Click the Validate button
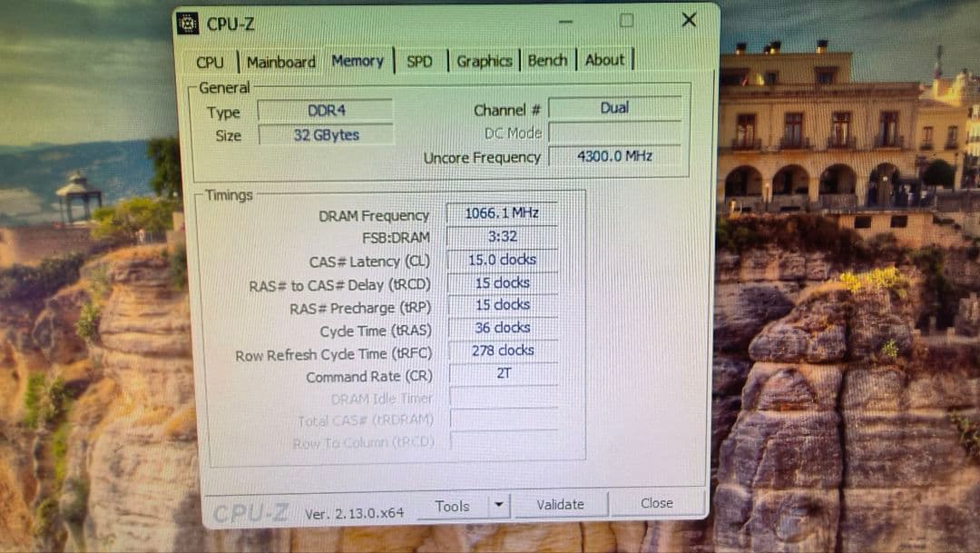 (x=562, y=504)
